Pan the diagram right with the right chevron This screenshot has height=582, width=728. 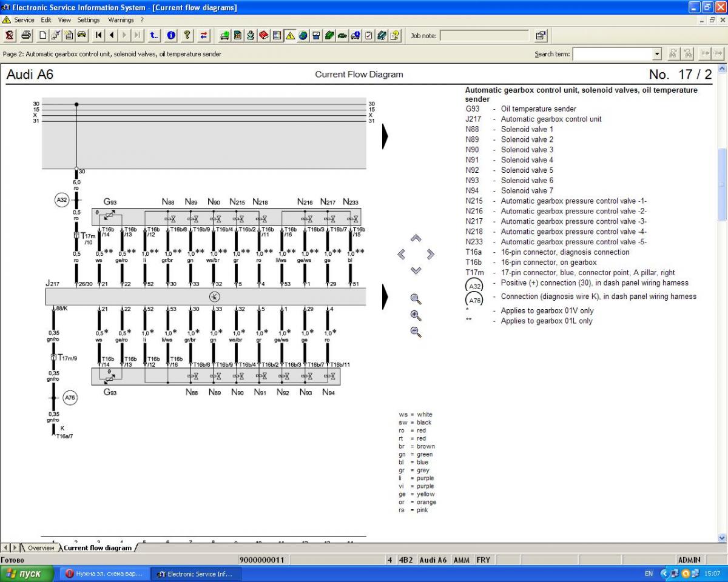[x=431, y=254]
